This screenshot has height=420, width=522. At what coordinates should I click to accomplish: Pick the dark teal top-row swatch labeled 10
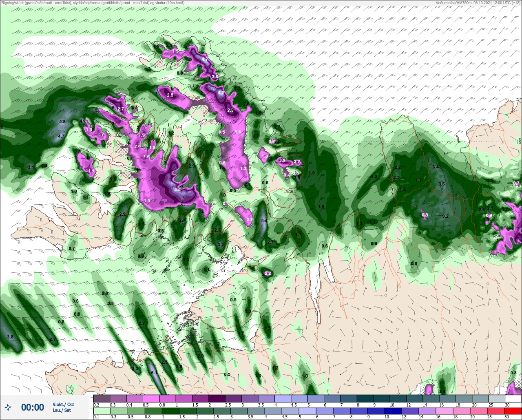[398, 398]
